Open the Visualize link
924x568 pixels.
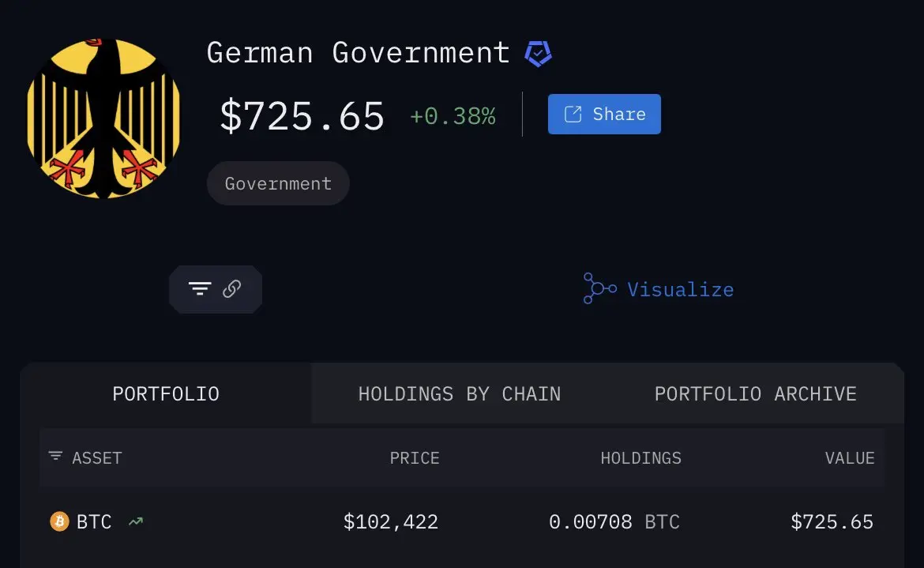[680, 290]
